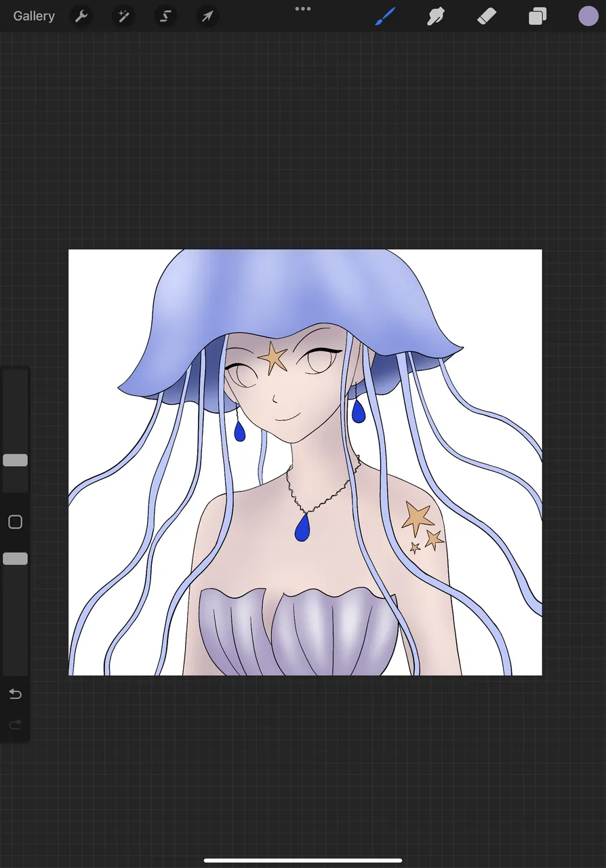Activate the Selection tool

(x=165, y=16)
